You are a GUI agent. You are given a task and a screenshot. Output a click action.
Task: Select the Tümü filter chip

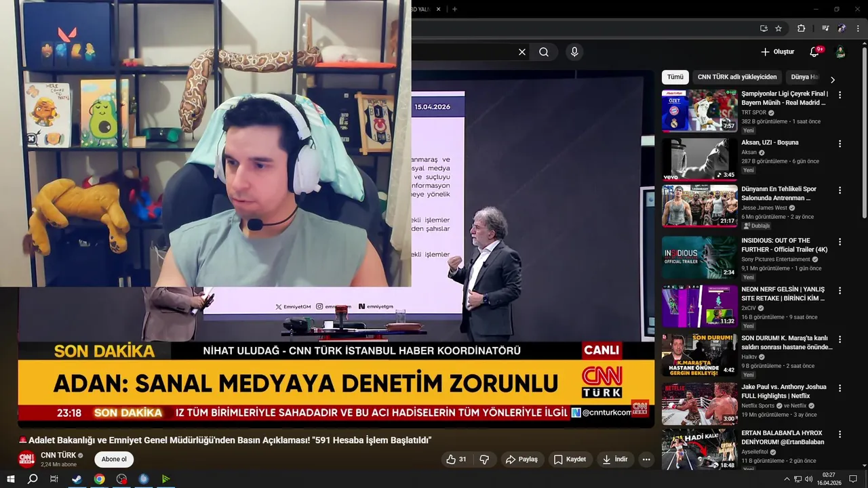675,77
